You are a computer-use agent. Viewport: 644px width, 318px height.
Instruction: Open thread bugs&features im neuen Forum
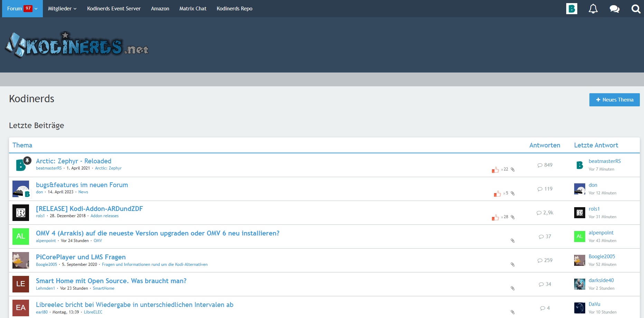(x=82, y=185)
